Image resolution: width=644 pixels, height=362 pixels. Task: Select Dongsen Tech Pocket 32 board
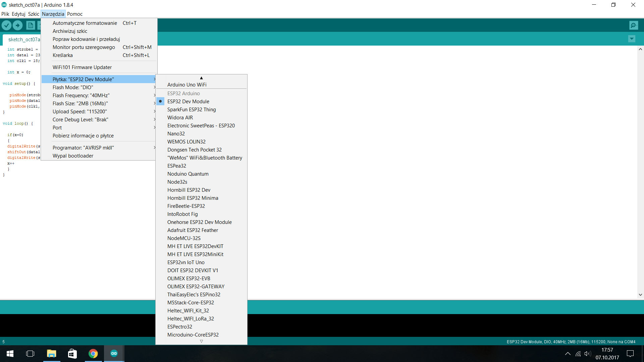[x=201, y=149]
